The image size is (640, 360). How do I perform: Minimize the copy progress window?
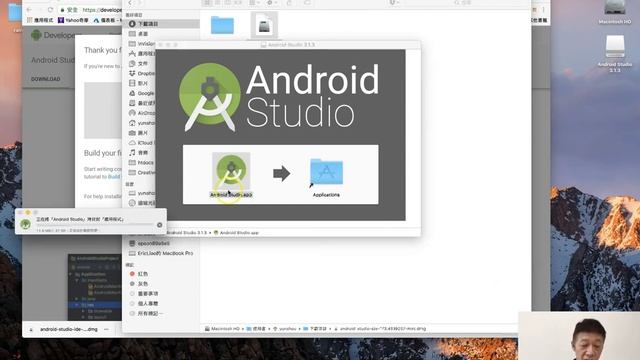point(28,212)
